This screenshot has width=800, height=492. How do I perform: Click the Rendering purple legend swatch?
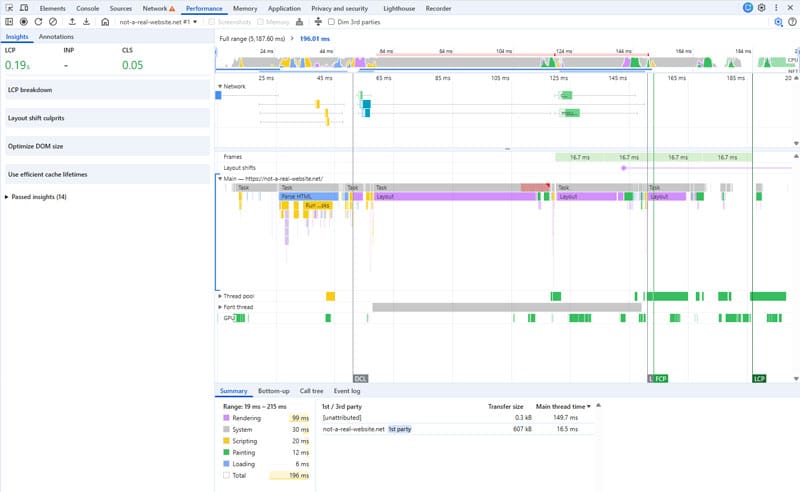pyautogui.click(x=227, y=418)
